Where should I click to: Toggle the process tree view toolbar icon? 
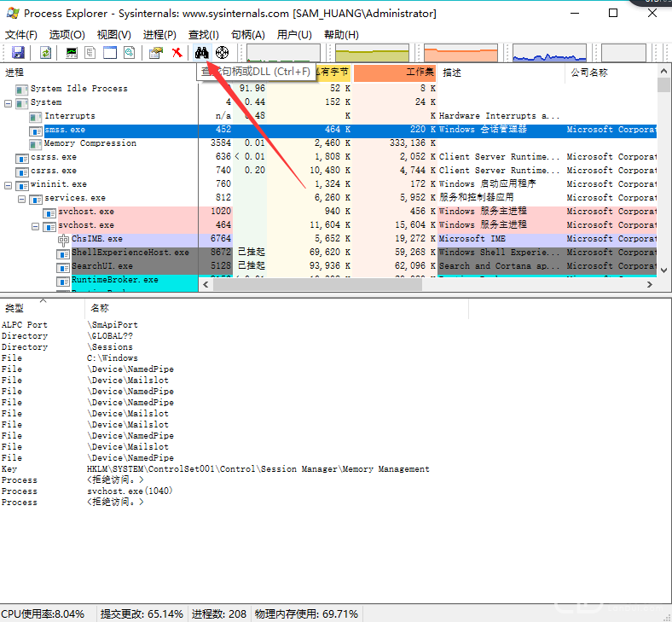click(90, 53)
